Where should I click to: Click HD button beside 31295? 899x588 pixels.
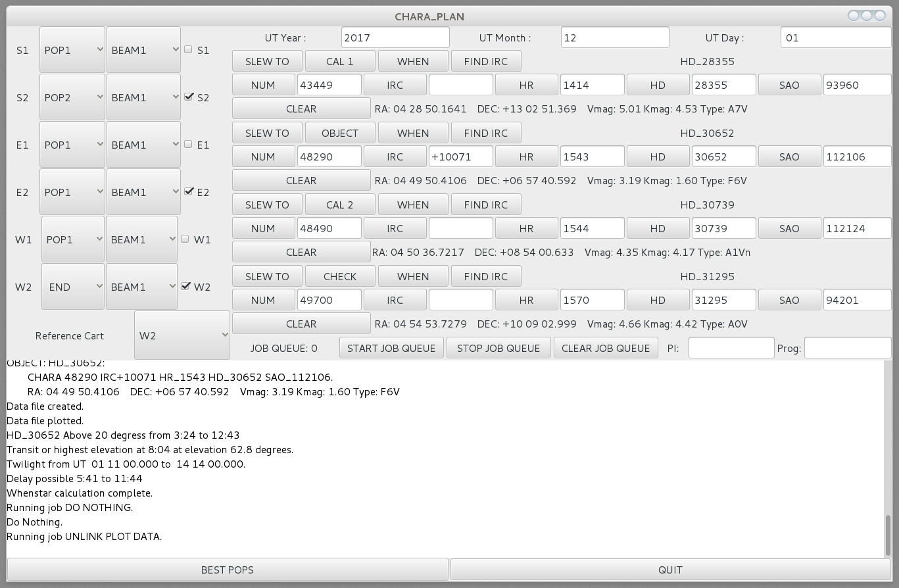pos(658,300)
